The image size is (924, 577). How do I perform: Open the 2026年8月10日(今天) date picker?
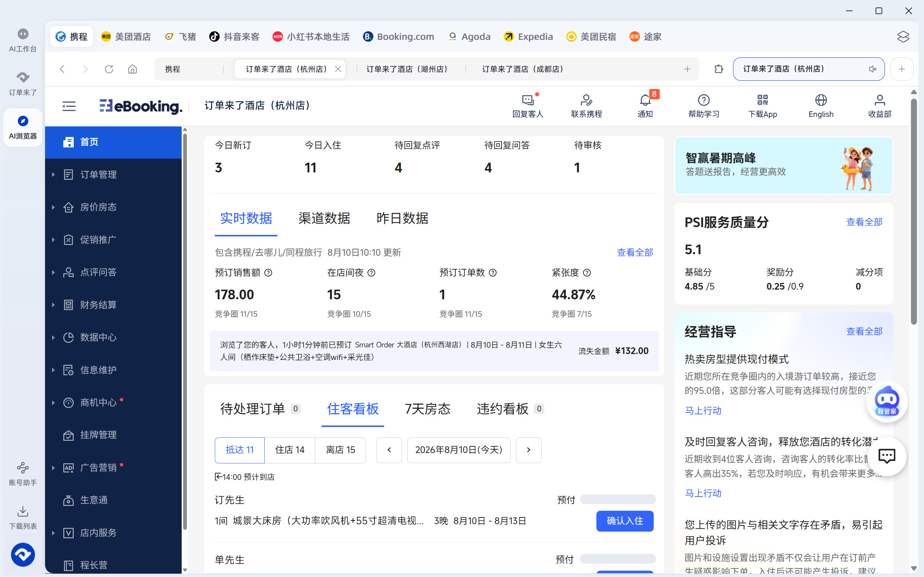(459, 450)
